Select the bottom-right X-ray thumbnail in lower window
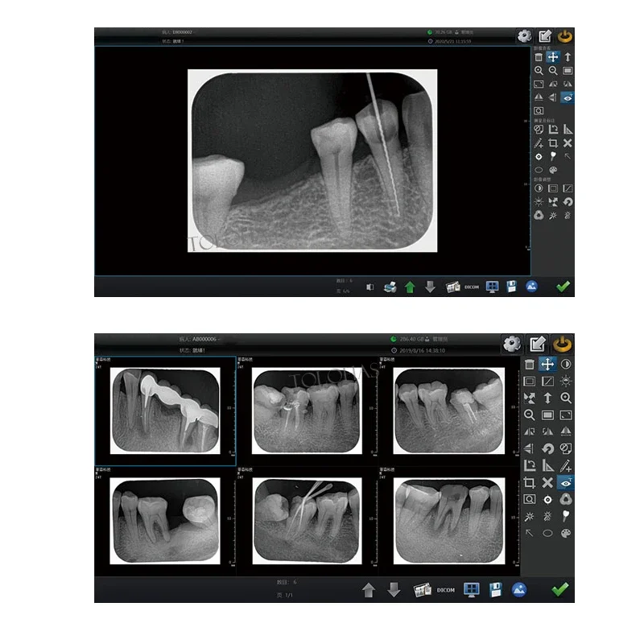Image resolution: width=644 pixels, height=644 pixels. tap(449, 521)
